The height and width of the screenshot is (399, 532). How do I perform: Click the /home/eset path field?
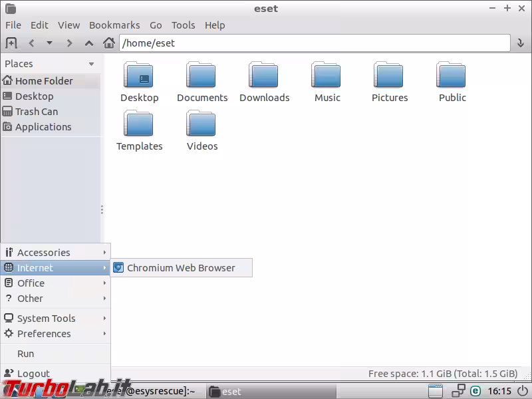[x=314, y=43]
